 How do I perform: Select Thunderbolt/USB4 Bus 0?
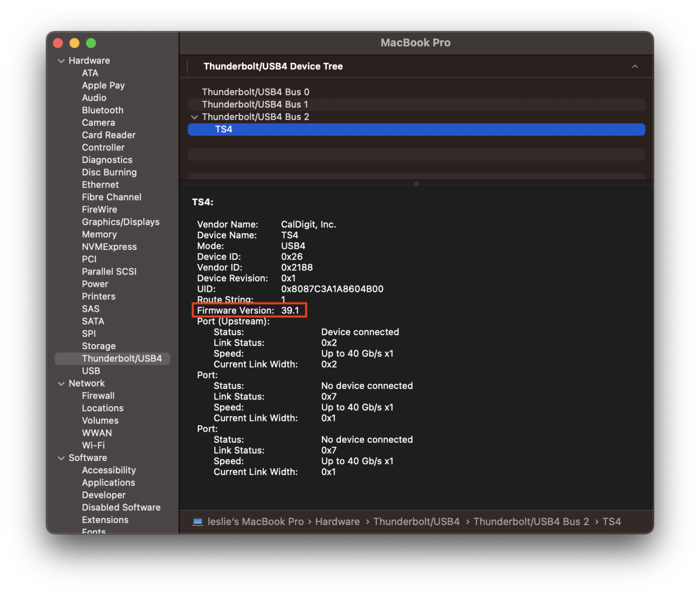tap(256, 92)
